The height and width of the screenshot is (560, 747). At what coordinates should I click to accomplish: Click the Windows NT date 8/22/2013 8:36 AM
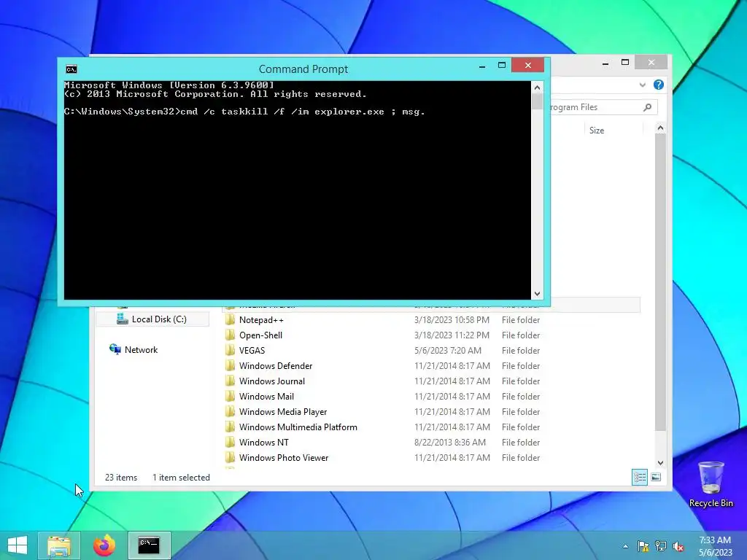pyautogui.click(x=449, y=443)
